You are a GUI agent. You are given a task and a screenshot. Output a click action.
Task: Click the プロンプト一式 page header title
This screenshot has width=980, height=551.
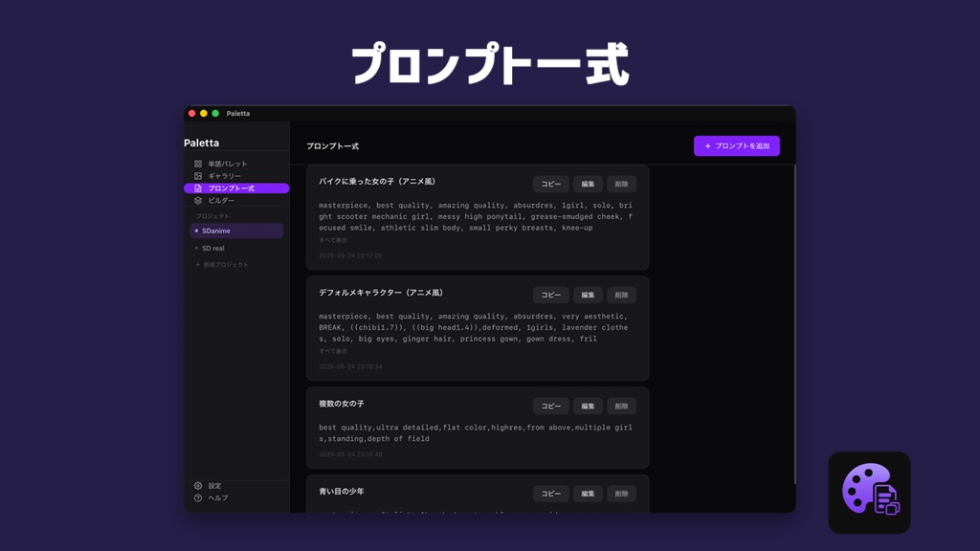click(x=332, y=146)
